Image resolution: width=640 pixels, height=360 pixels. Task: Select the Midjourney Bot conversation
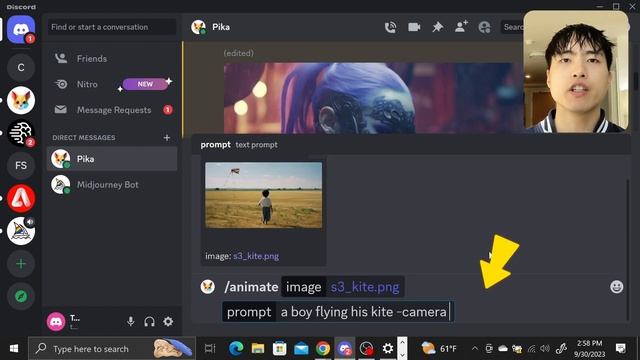pyautogui.click(x=112, y=184)
